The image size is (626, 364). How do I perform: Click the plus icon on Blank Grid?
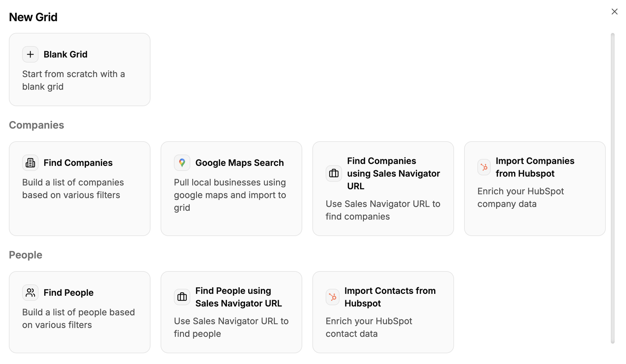coord(30,54)
